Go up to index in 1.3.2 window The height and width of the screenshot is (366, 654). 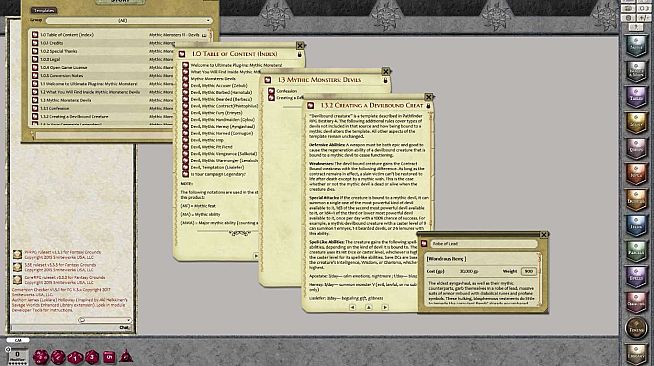coord(369,307)
